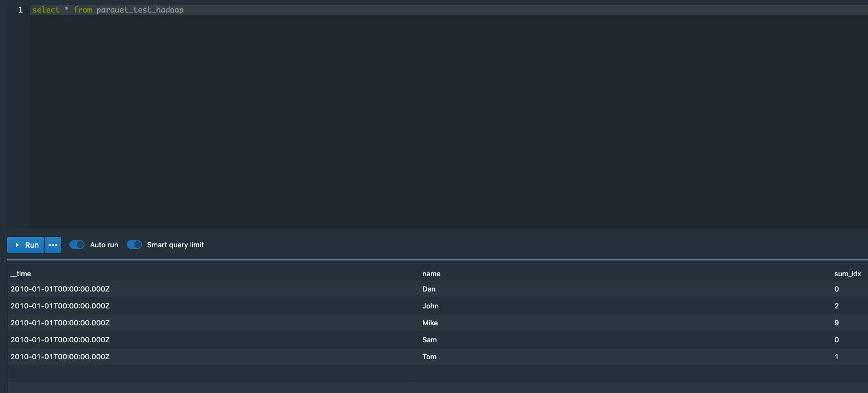
Task: Toggle the Auto run switch
Action: (77, 245)
